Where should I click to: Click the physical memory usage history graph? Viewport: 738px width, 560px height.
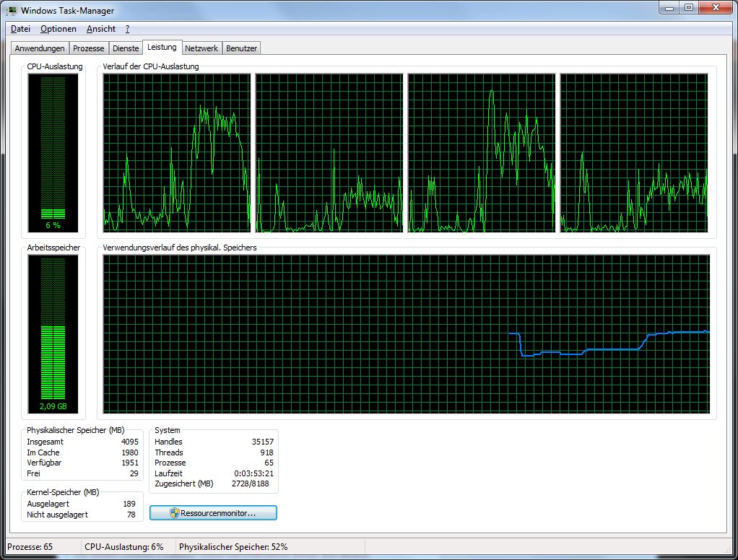406,334
